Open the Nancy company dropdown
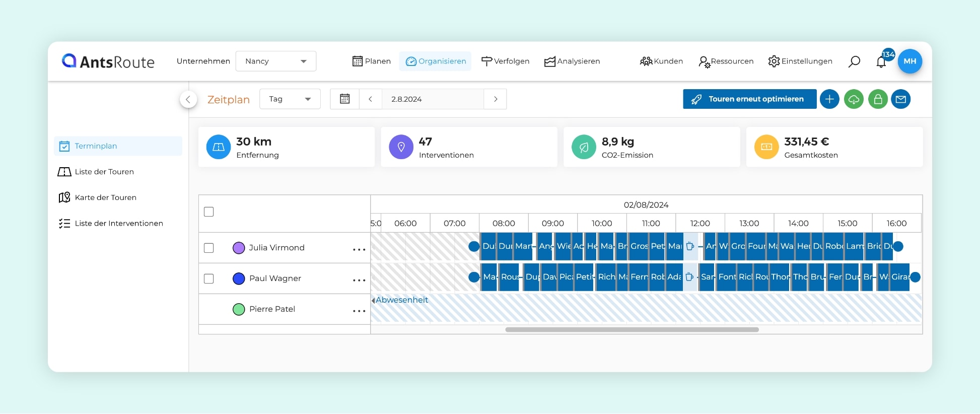Screen dimensions: 980x414 click(x=275, y=61)
